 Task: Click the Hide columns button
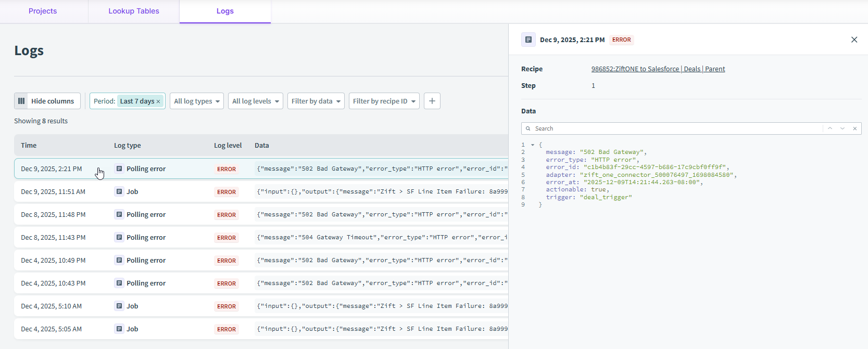click(x=47, y=101)
